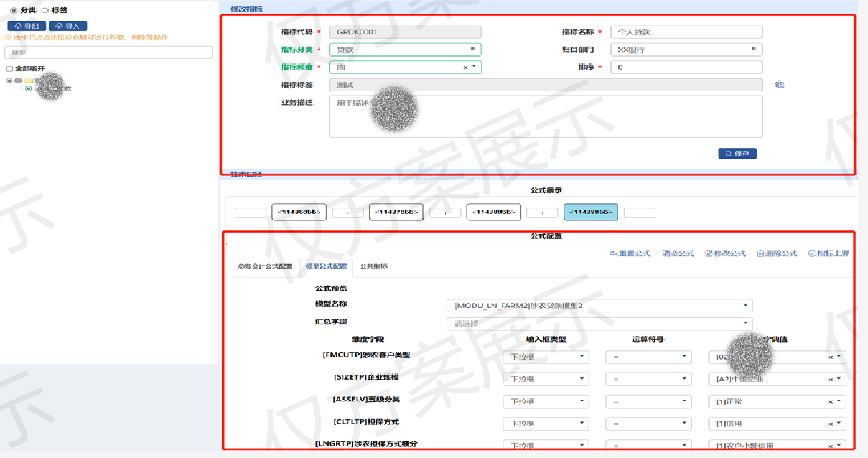Viewport: 868px width, 458px height.
Task: Open the 指标频度 dropdown arrow
Action: pos(474,67)
